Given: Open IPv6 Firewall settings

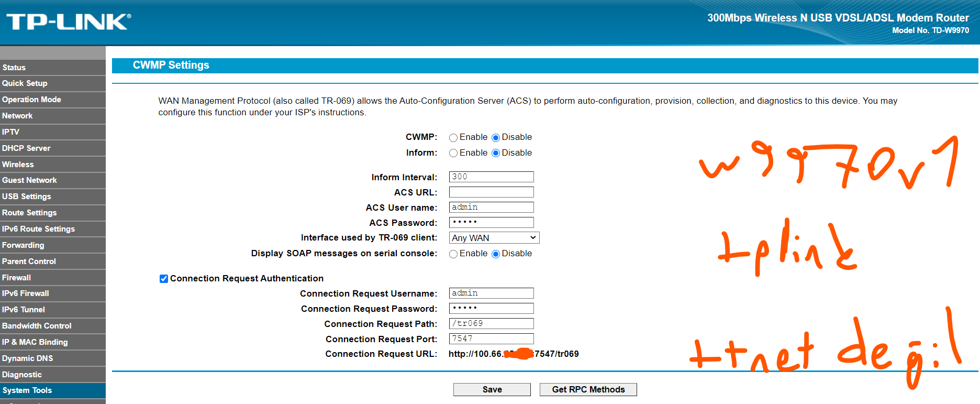Looking at the screenshot, I should (52, 293).
